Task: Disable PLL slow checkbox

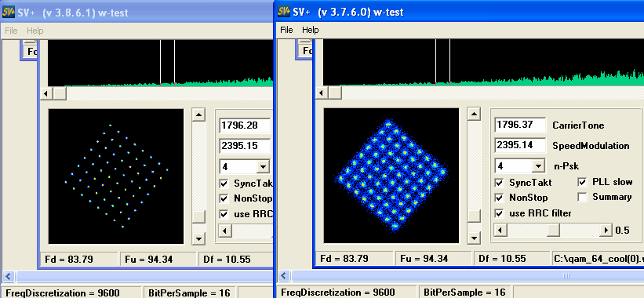Action: pos(582,182)
